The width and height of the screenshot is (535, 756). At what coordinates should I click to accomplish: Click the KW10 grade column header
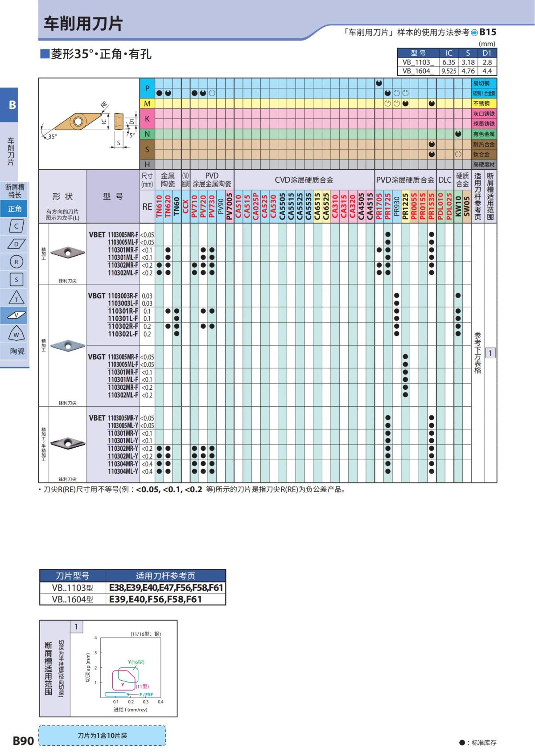(458, 206)
